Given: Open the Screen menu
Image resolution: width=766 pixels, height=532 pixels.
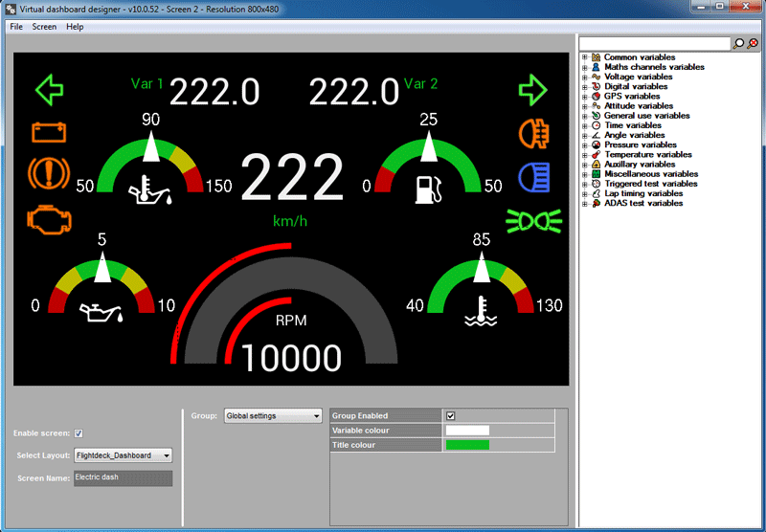Looking at the screenshot, I should click(44, 27).
